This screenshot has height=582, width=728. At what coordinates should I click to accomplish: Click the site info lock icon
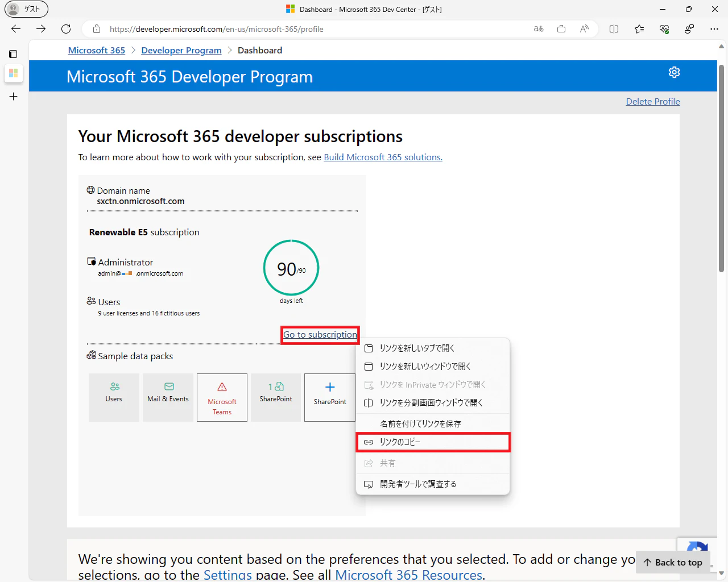click(x=97, y=29)
